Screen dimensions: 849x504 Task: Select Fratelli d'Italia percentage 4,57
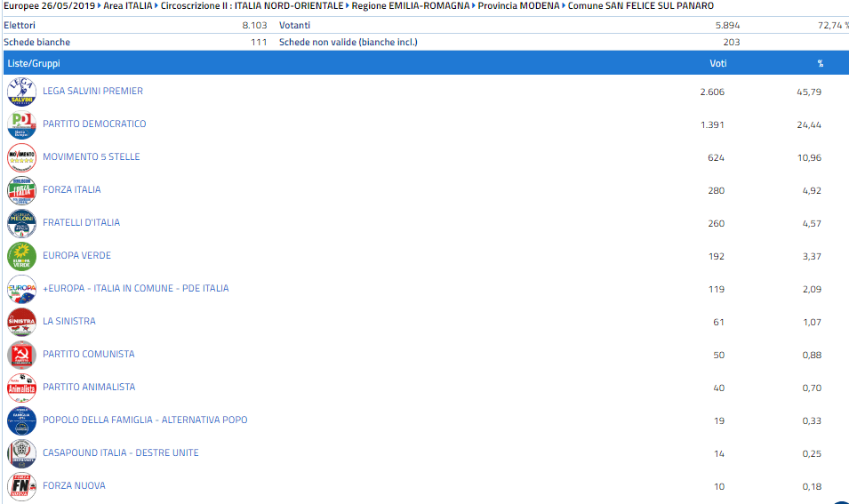(812, 224)
